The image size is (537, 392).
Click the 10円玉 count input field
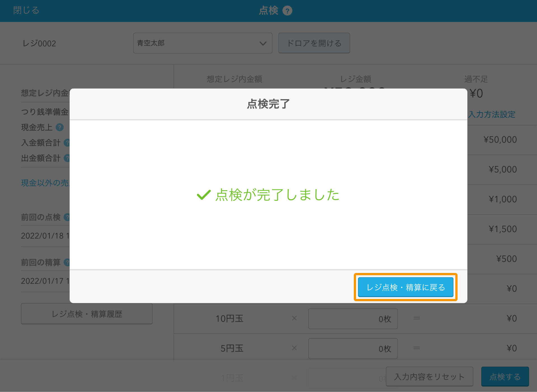(353, 319)
